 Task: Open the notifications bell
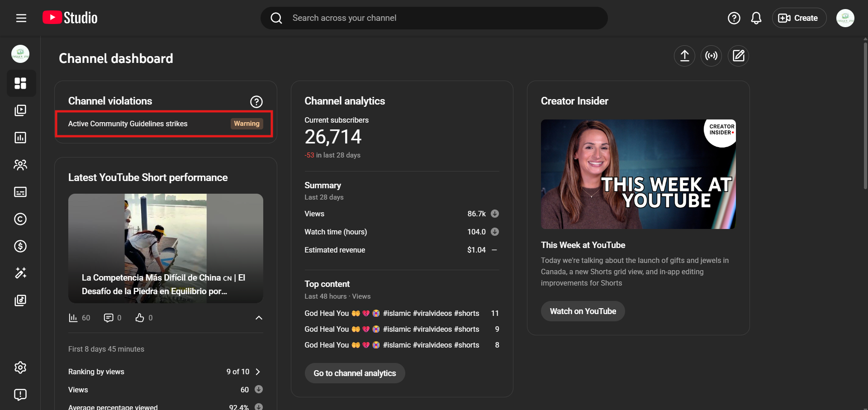point(756,18)
